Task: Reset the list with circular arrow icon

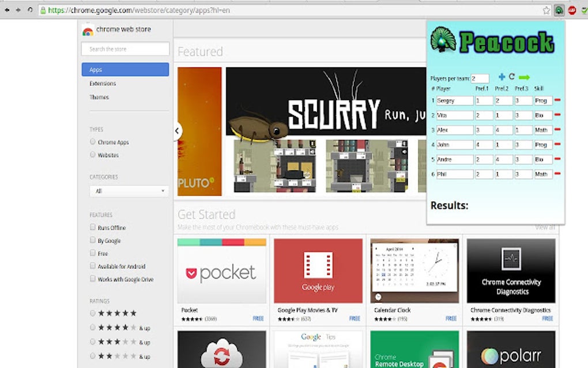Action: (512, 77)
